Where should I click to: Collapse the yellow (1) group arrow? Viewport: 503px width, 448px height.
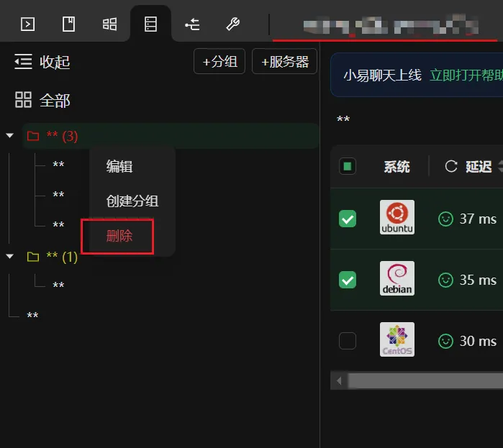[10, 257]
